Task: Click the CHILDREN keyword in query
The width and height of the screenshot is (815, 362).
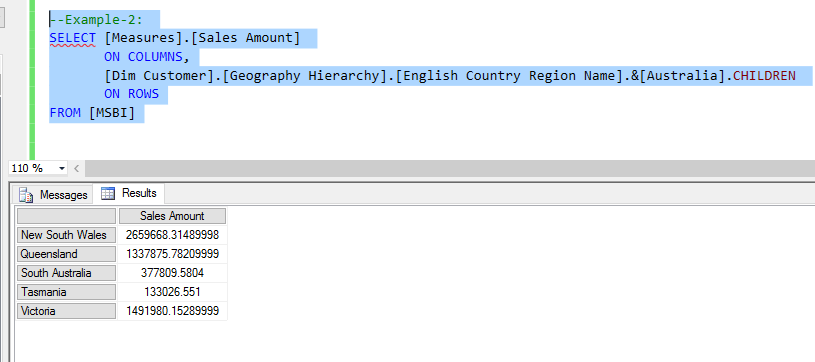Action: tap(764, 75)
